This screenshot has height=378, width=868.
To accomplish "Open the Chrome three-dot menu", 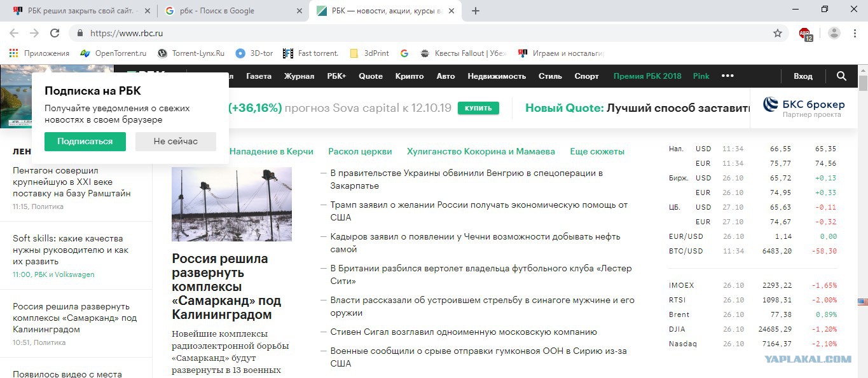I will [855, 33].
